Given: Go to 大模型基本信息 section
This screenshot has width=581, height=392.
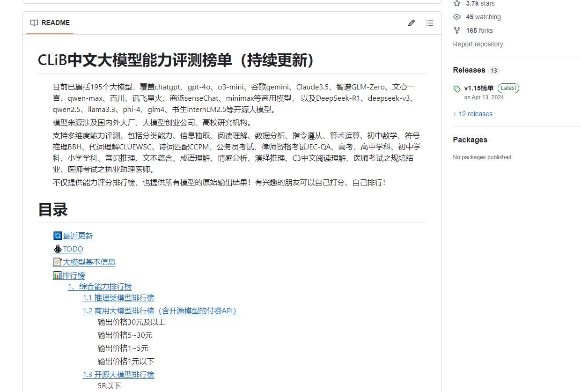Looking at the screenshot, I should click(89, 262).
